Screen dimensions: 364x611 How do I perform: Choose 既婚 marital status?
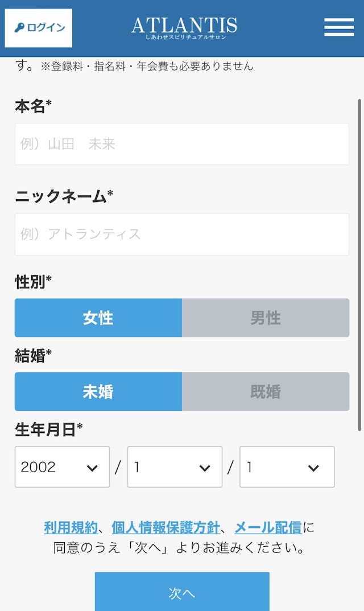click(266, 392)
